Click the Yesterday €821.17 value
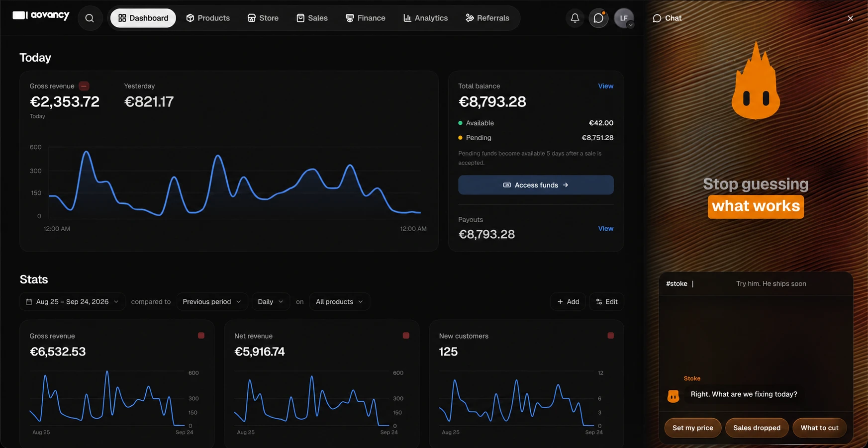Viewport: 868px width, 448px height. (x=149, y=101)
